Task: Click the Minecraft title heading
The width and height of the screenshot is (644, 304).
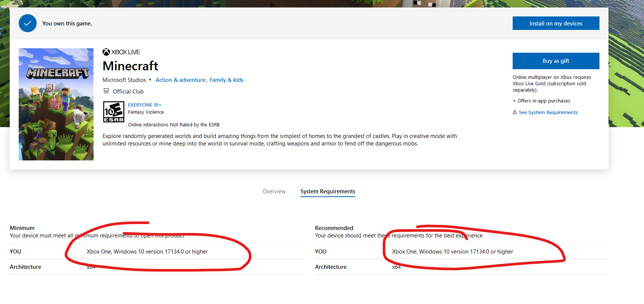Action: [x=130, y=66]
